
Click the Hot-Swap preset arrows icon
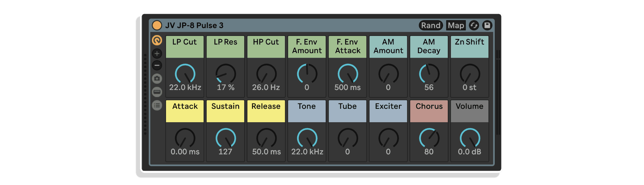point(474,26)
